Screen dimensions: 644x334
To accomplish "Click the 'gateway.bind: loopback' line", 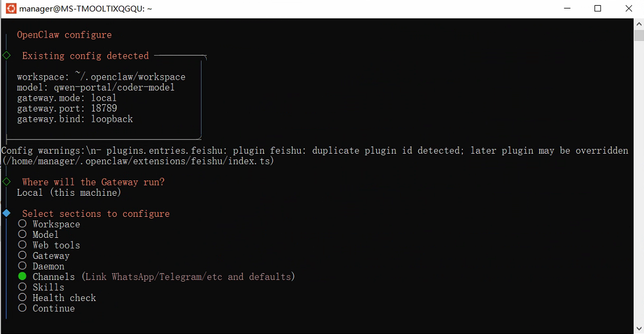I will (x=75, y=119).
